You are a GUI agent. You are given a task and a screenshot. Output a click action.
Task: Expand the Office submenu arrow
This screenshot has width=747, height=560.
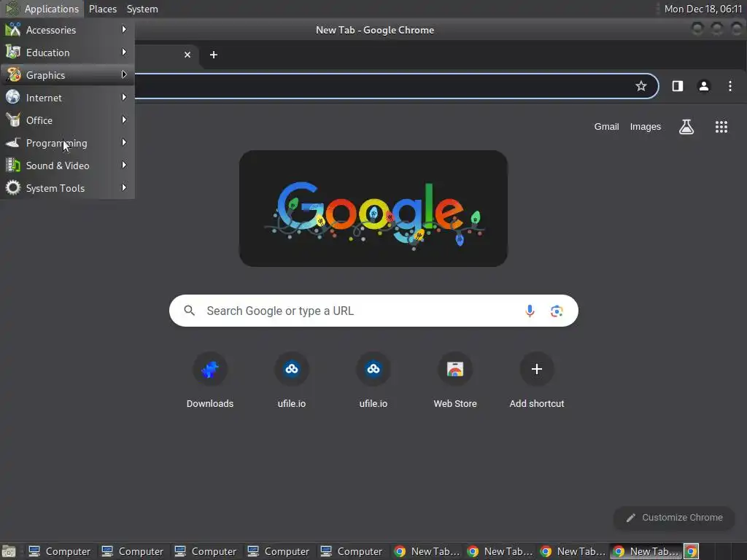point(124,120)
